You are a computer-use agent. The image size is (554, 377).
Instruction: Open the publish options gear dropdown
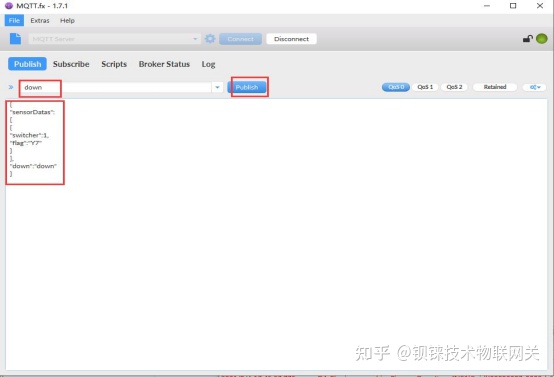tap(535, 87)
